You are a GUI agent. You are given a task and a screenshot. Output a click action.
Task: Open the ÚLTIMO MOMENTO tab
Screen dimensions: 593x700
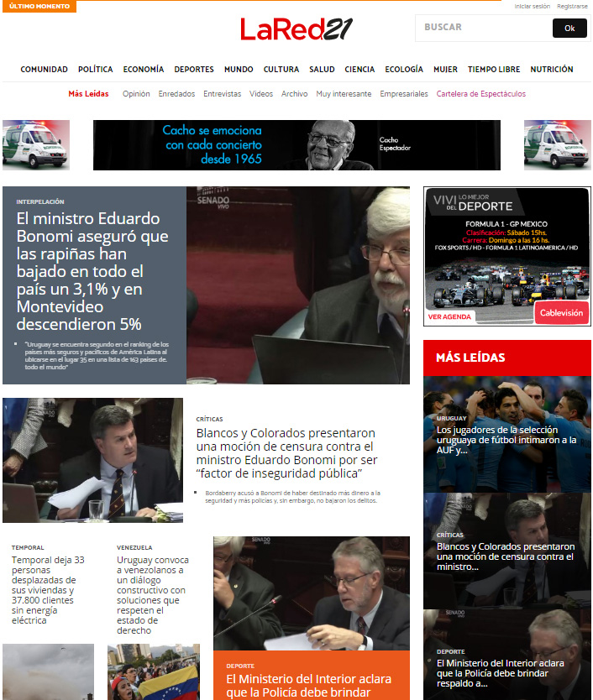click(39, 6)
